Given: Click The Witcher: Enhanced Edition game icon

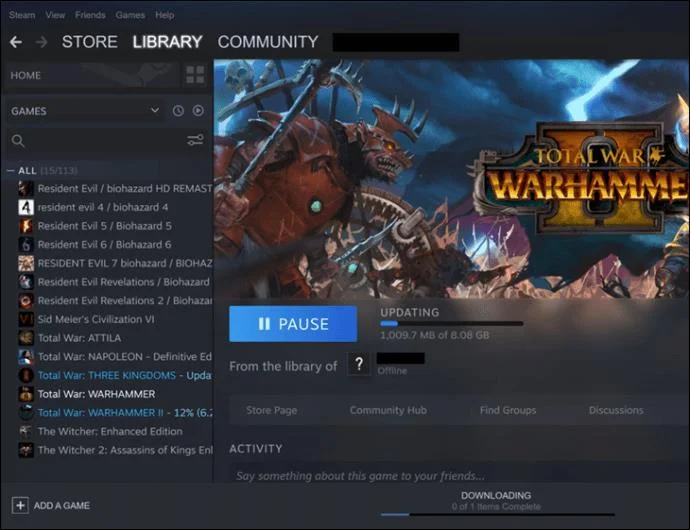Looking at the screenshot, I should click(x=26, y=431).
